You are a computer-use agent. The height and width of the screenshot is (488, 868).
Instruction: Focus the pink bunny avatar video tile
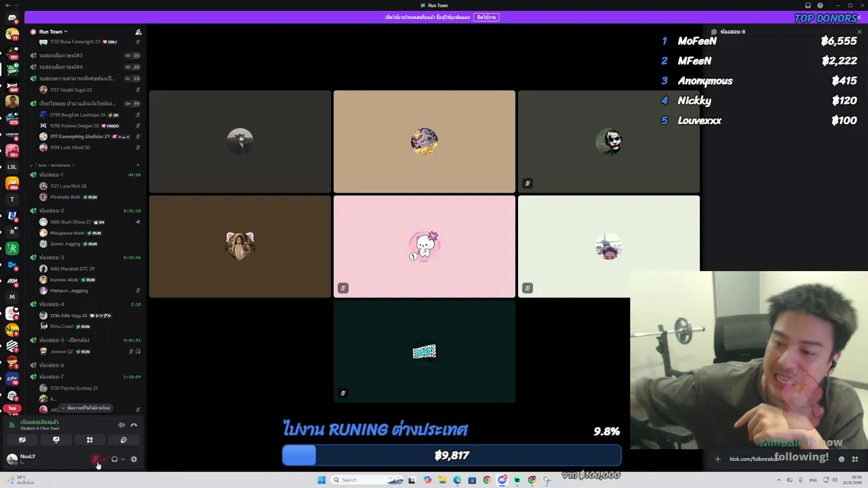pos(425,247)
